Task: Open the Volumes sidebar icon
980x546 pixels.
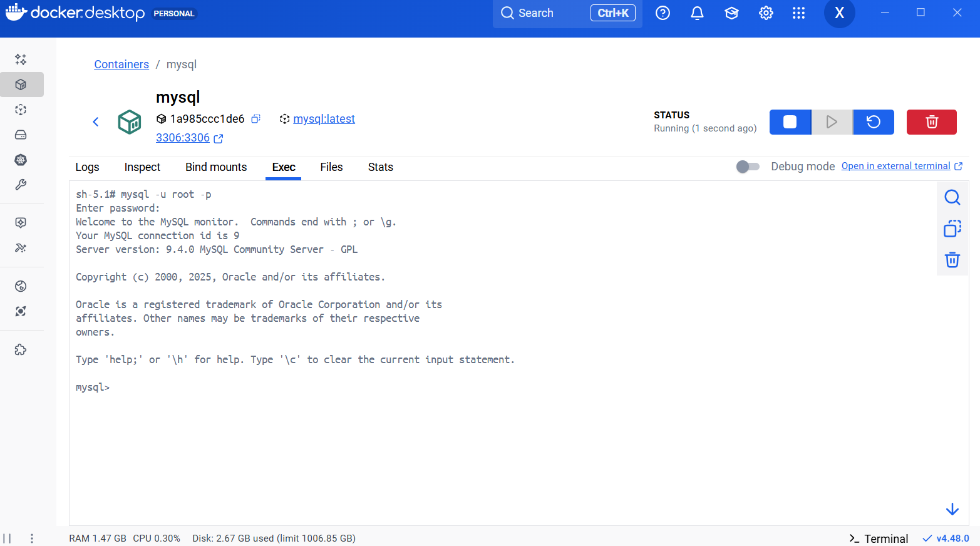Action: pyautogui.click(x=21, y=135)
